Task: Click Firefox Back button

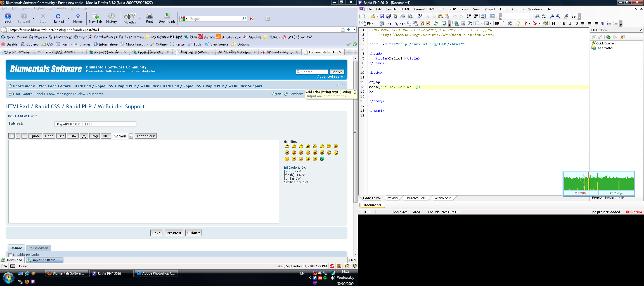Action: click(x=8, y=18)
